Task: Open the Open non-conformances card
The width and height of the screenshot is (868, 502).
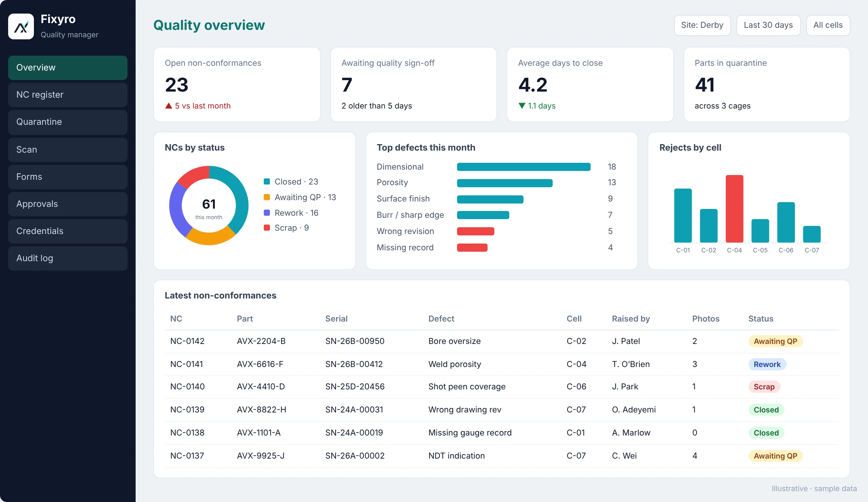Action: coord(237,84)
